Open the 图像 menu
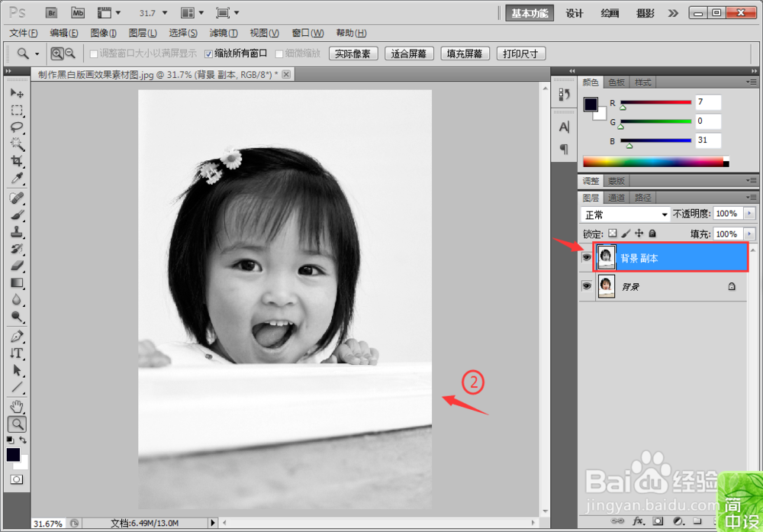The image size is (763, 532). (x=103, y=33)
